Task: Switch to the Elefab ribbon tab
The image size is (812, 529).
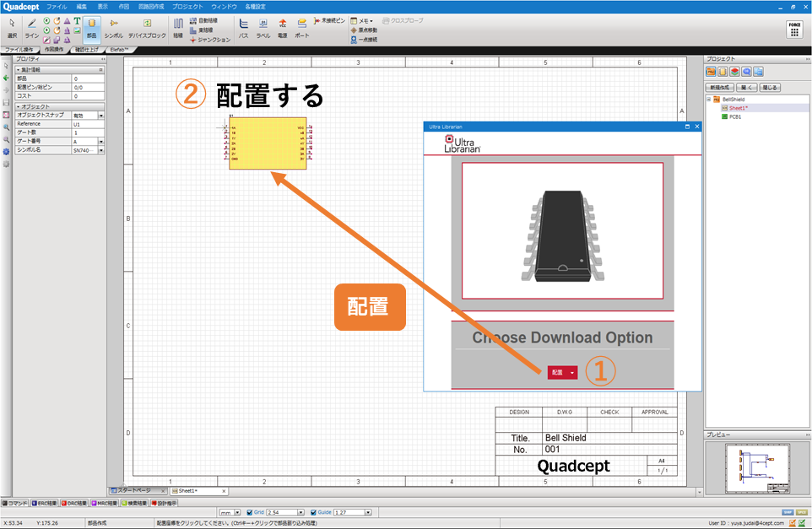Action: [119, 50]
